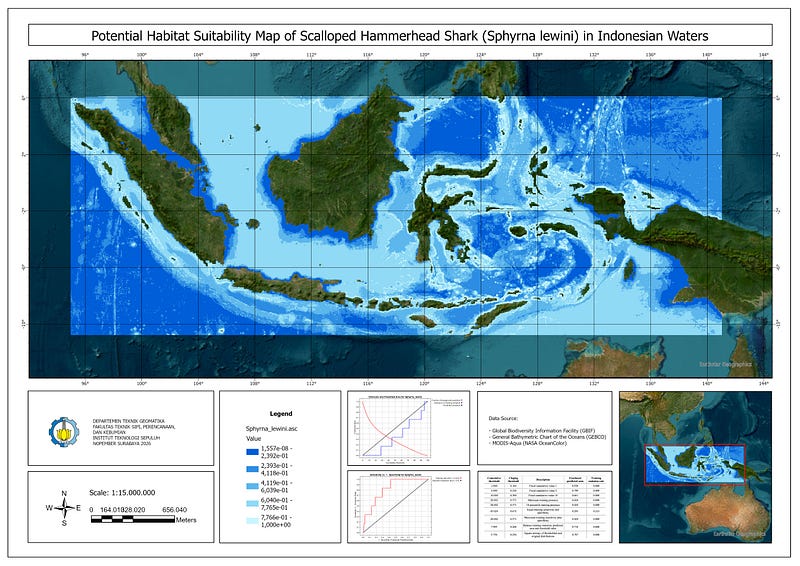Pick the 6,040e-01 legend color swatch

[x=253, y=504]
